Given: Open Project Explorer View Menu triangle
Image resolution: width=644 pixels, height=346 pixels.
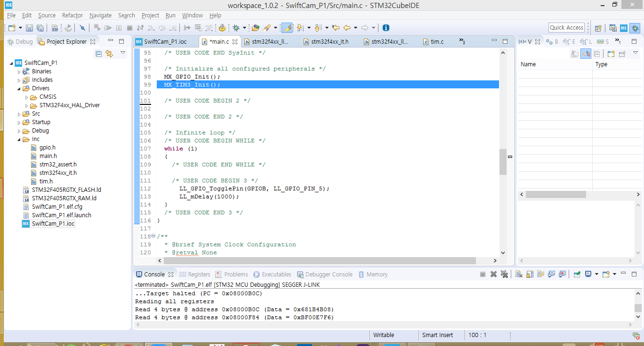Looking at the screenshot, I should [x=123, y=53].
